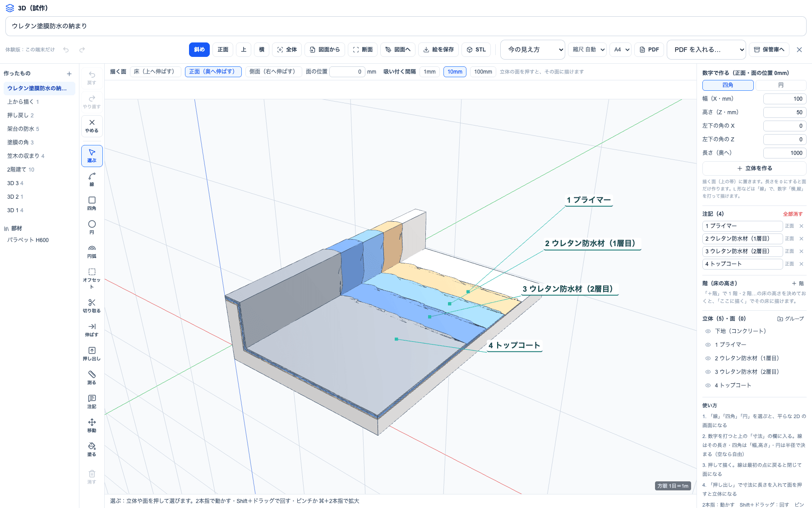
Task: Click the 立体を作る create solid button
Action: 754,168
